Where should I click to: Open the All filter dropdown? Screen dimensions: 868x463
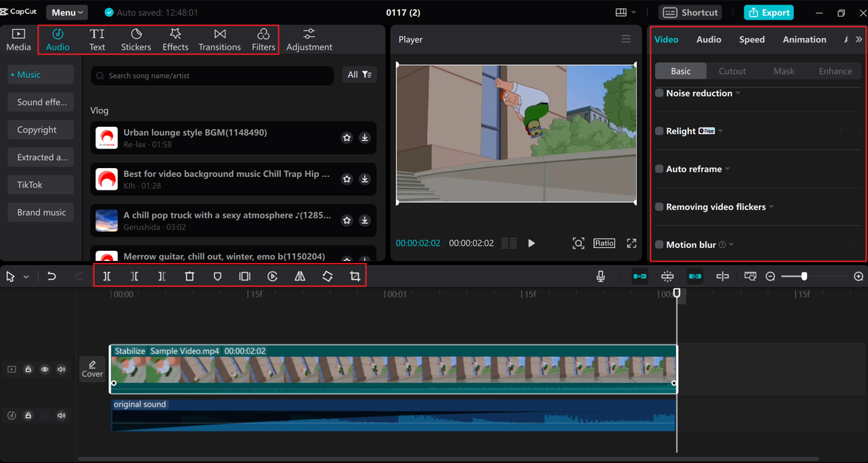coord(359,75)
